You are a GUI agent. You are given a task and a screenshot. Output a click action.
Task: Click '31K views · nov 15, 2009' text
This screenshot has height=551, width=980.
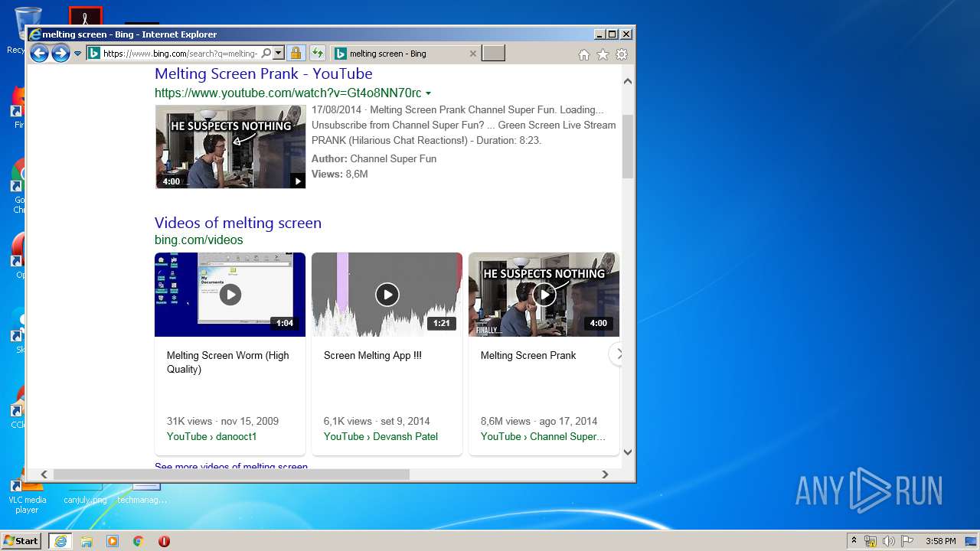click(x=223, y=421)
